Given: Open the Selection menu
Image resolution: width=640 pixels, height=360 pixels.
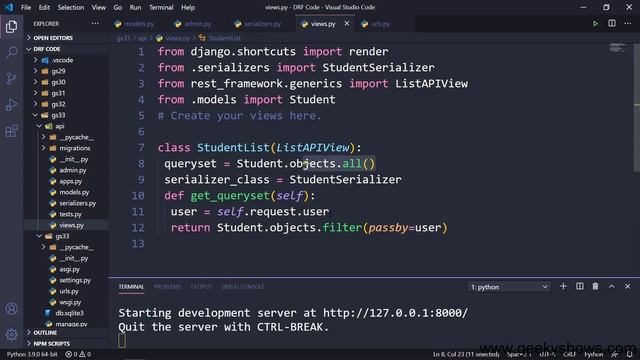Looking at the screenshot, I should [x=71, y=7].
